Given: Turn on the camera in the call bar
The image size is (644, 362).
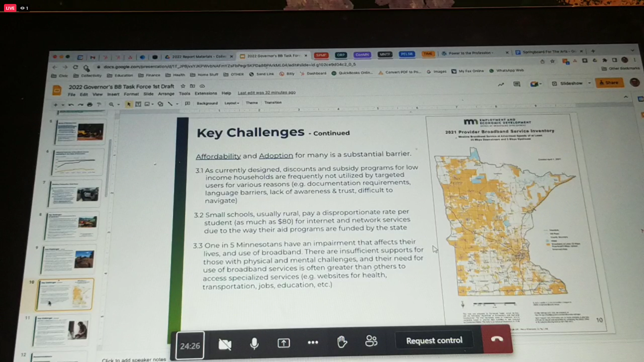Looking at the screenshot, I should pyautogui.click(x=225, y=344).
